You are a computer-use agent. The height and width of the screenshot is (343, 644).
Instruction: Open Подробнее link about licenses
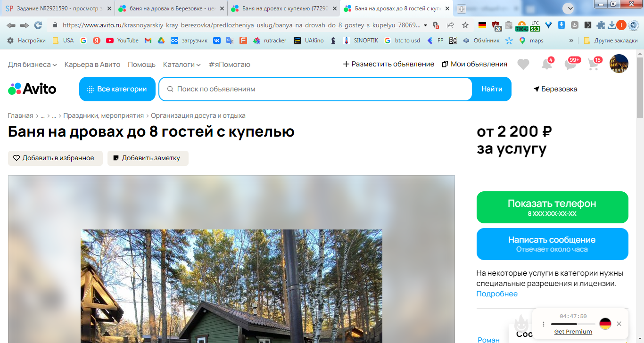[497, 294]
